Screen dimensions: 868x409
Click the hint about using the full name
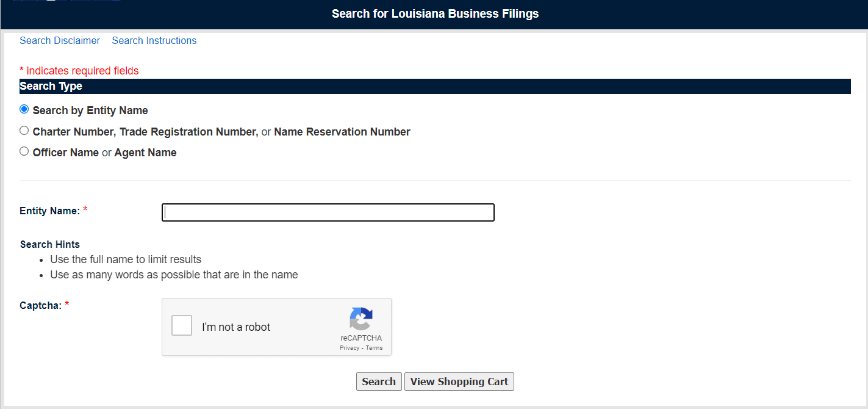(126, 259)
